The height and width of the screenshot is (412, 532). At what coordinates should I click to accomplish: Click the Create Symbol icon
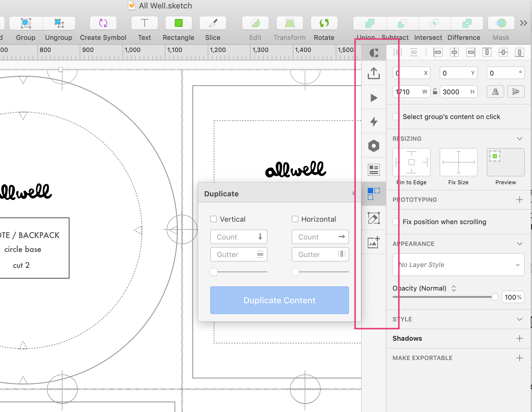tap(103, 23)
